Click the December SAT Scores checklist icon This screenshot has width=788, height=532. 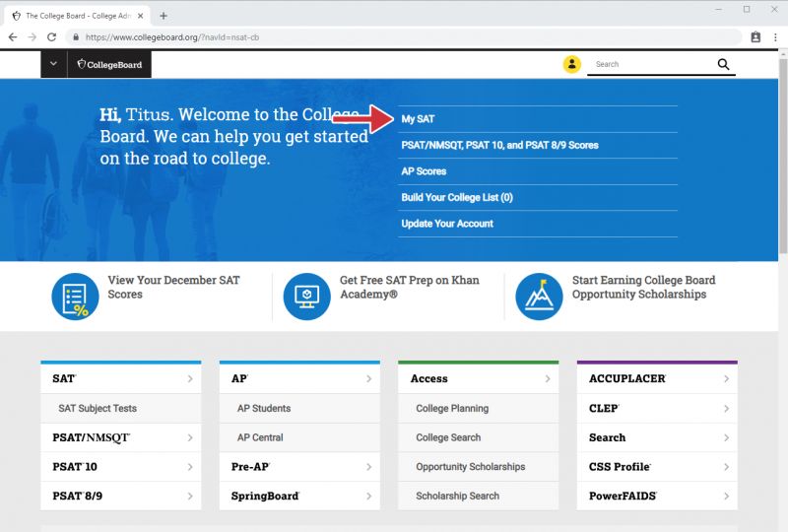coord(76,297)
